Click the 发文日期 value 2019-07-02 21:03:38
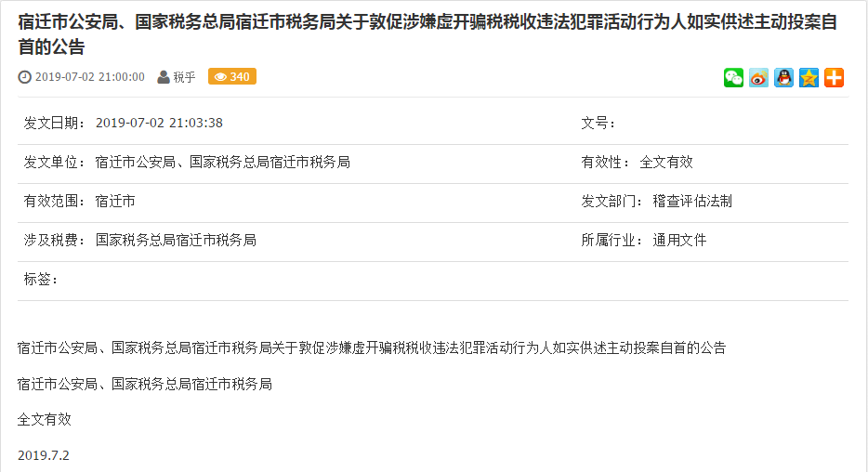The height and width of the screenshot is (472, 868). coord(159,123)
